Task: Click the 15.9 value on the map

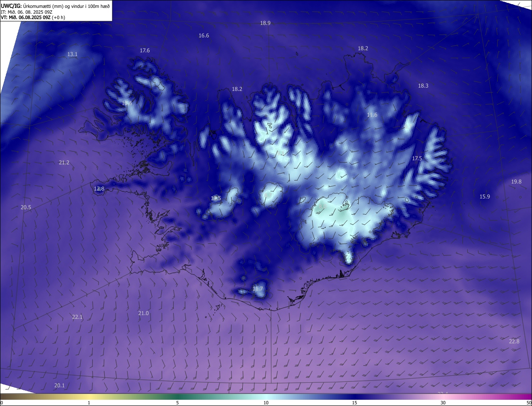Action: (x=485, y=197)
